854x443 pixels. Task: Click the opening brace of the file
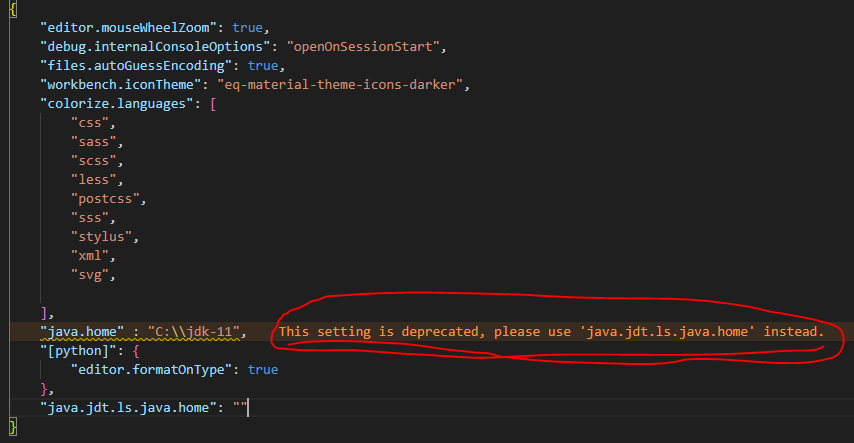tap(13, 9)
